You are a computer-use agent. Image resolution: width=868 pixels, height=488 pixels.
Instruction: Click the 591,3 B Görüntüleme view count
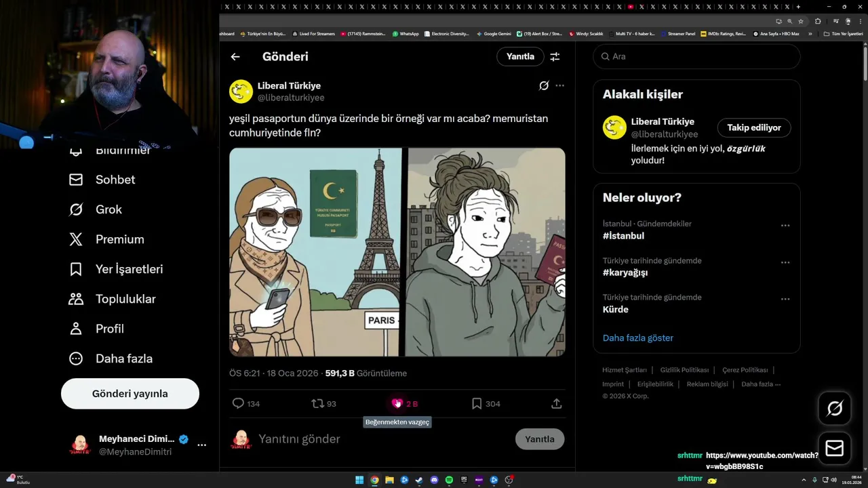[x=366, y=373]
